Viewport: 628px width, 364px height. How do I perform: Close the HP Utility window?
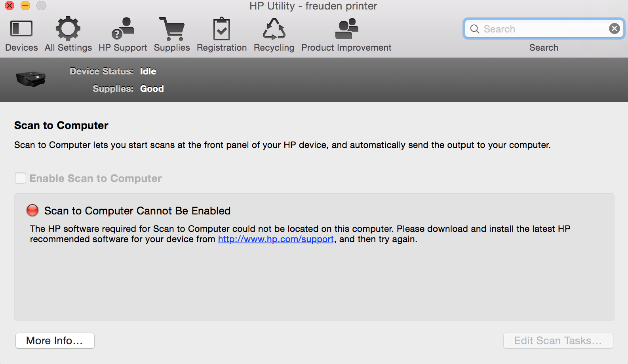[10, 6]
